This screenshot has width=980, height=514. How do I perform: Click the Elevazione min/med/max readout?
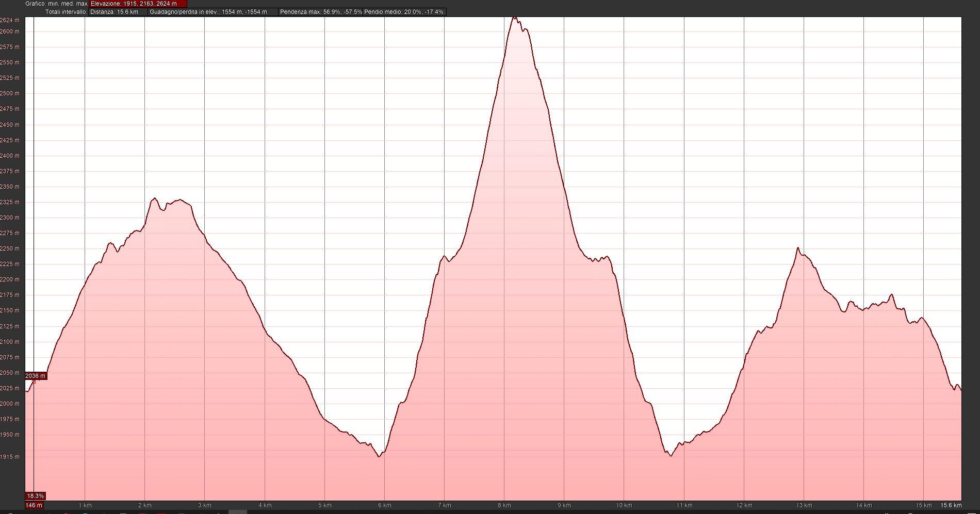(138, 4)
